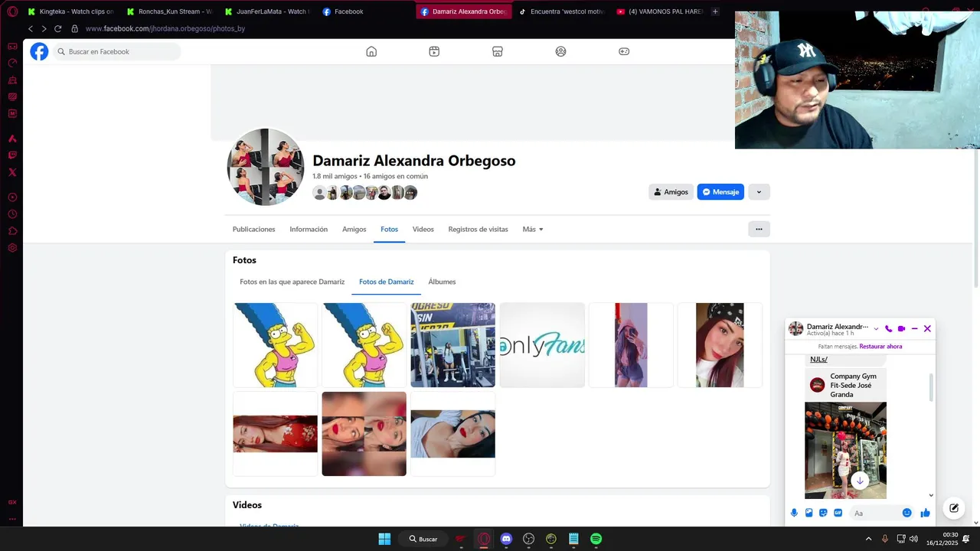Click the Mensaje button
980x551 pixels.
point(720,192)
